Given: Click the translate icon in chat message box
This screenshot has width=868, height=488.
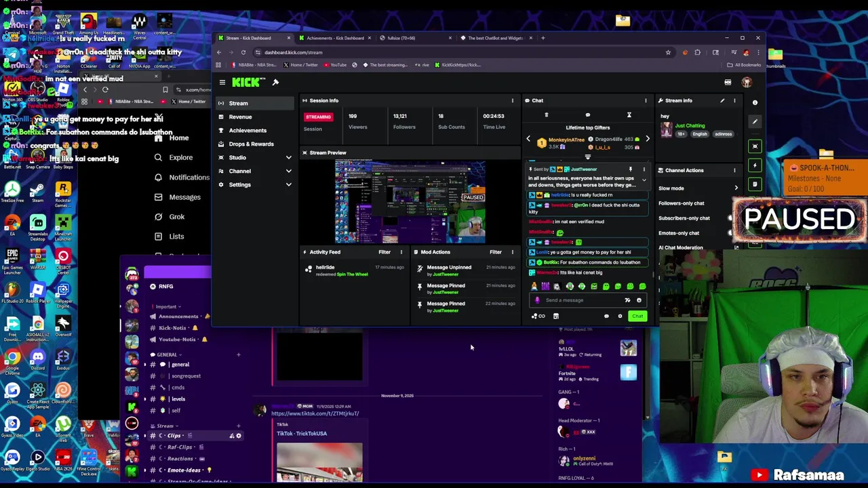Looking at the screenshot, I should point(627,300).
